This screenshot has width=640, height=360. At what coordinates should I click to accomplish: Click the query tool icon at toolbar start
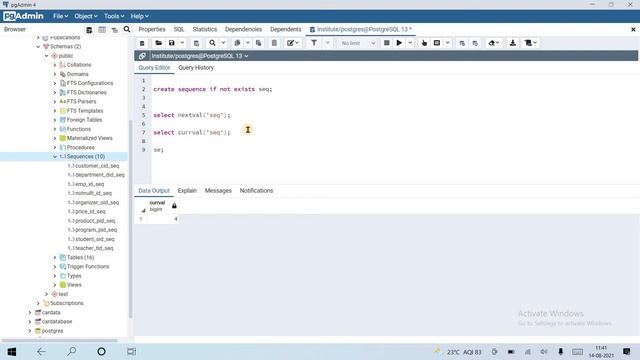pos(142,43)
